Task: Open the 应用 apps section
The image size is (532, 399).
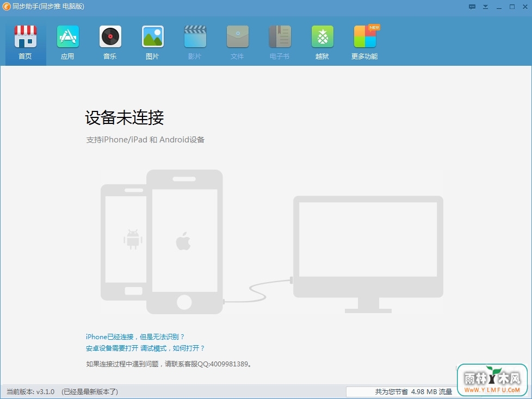Action: tap(68, 42)
